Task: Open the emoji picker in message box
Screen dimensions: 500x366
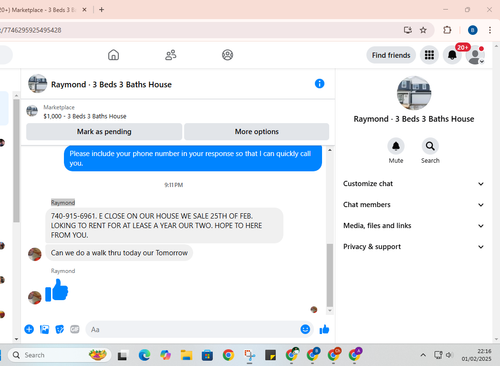Action: (305, 329)
